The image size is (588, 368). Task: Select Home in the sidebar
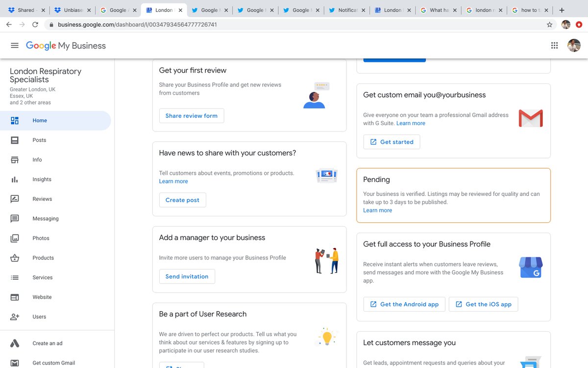55,120
